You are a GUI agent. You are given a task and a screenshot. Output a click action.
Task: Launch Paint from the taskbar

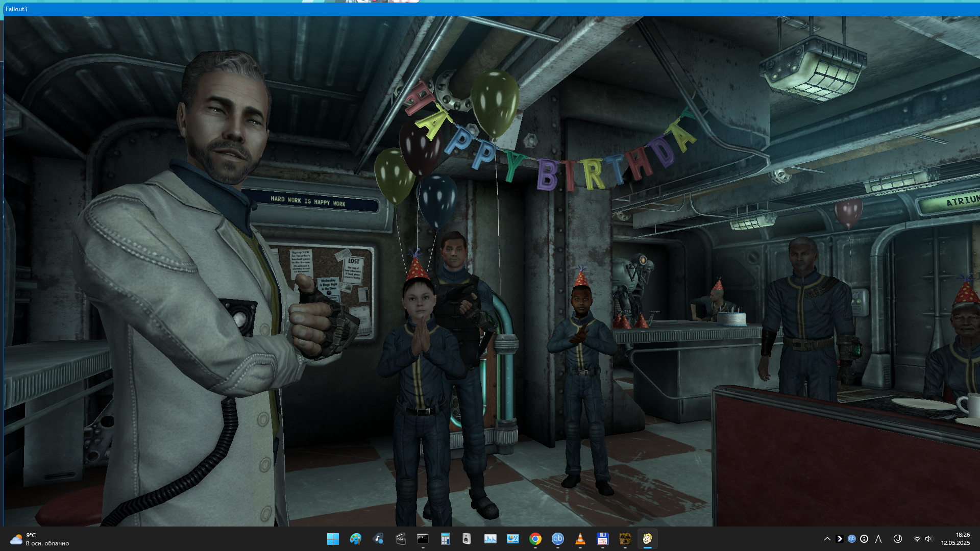[x=356, y=539]
